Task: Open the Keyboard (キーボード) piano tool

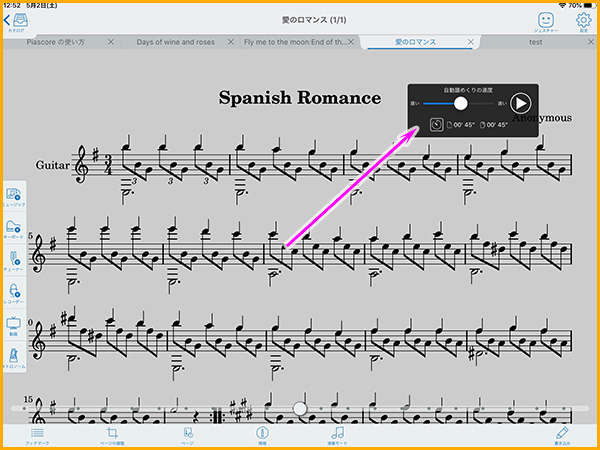Action: 14,229
